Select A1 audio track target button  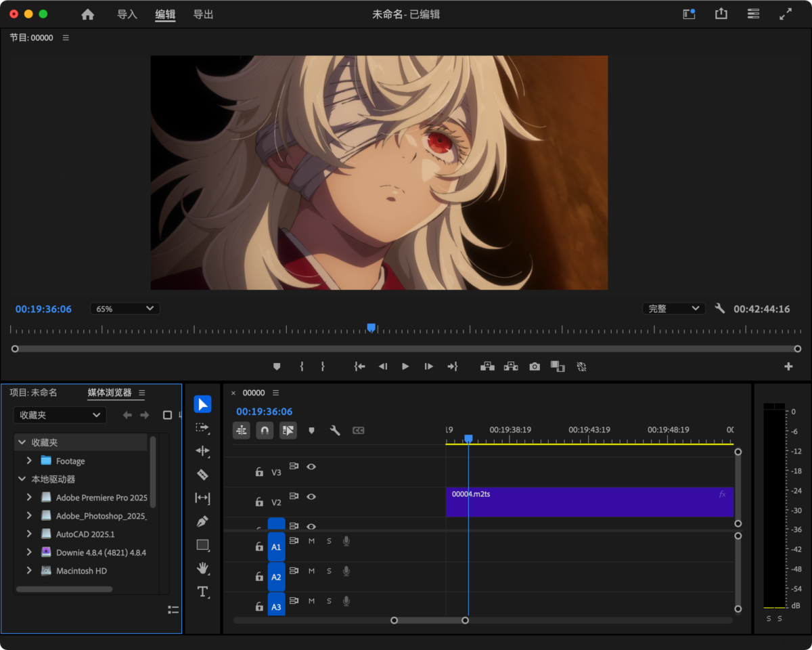point(276,546)
